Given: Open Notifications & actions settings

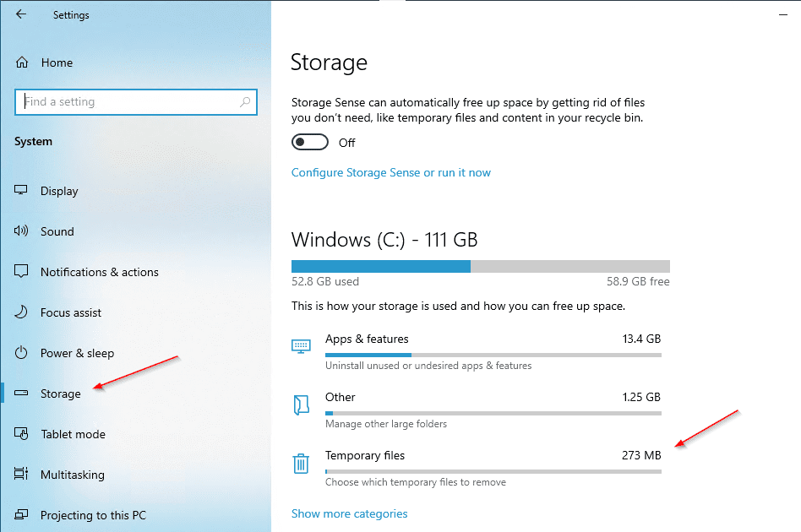Looking at the screenshot, I should click(20, 272).
